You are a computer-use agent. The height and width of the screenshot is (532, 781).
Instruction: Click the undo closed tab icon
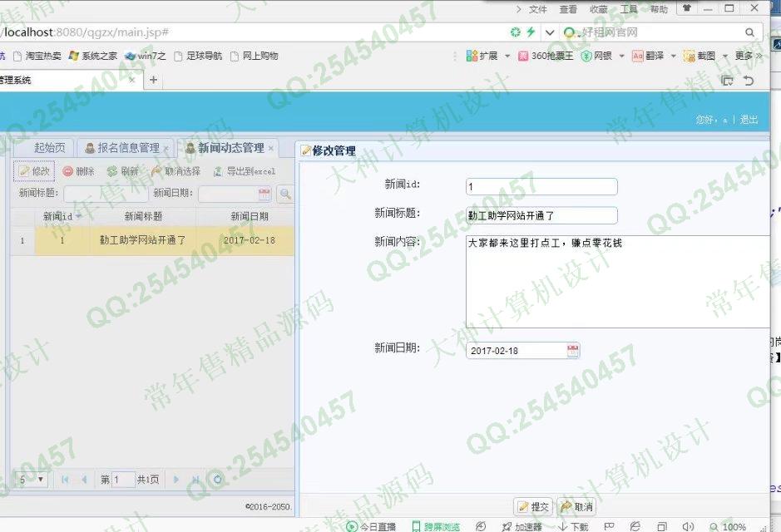(x=749, y=80)
